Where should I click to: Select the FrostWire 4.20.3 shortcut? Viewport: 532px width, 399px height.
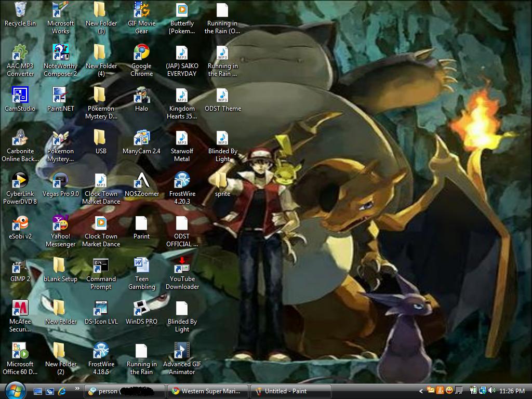click(182, 181)
